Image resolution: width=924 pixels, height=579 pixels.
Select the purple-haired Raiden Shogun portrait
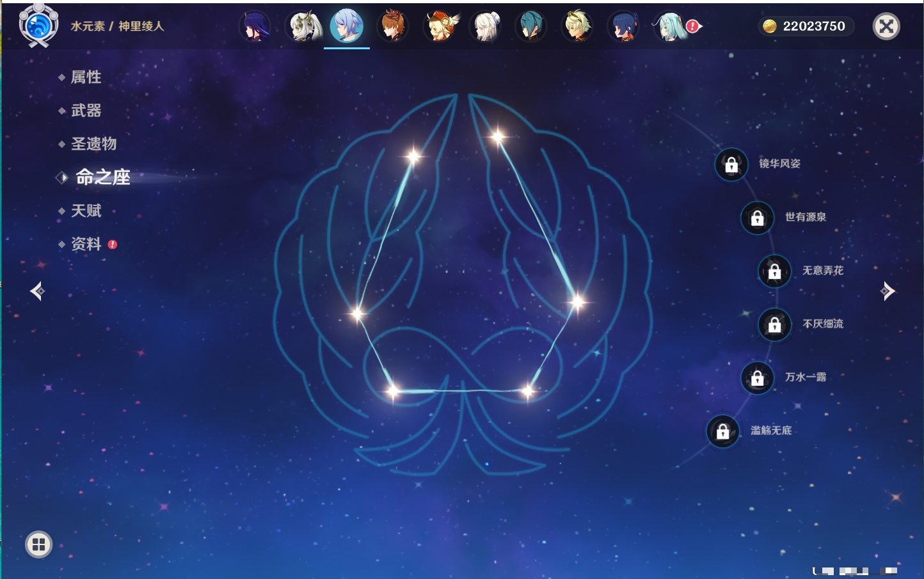(x=255, y=26)
